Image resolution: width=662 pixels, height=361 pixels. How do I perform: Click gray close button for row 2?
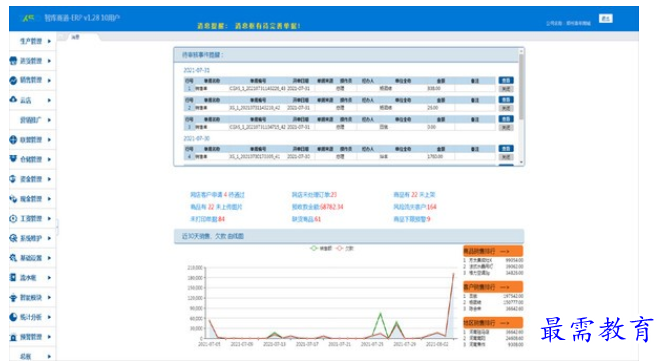coord(506,108)
